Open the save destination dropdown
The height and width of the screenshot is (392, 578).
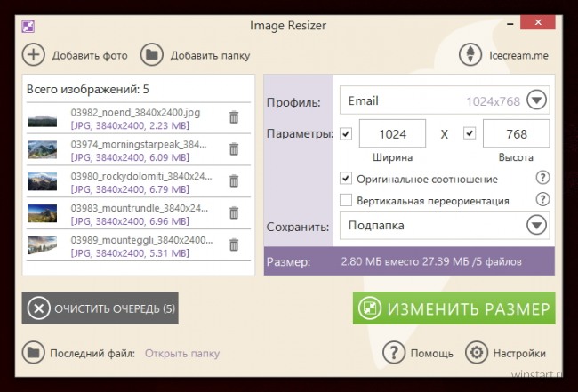535,225
